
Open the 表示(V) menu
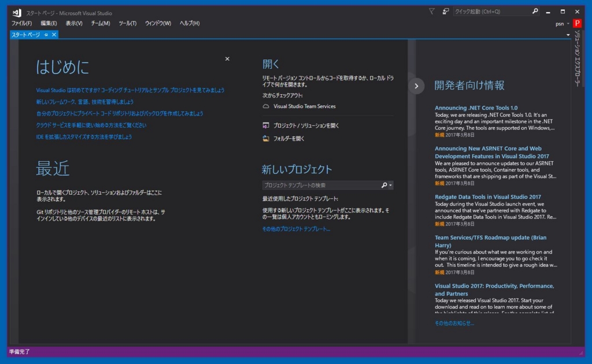click(74, 23)
